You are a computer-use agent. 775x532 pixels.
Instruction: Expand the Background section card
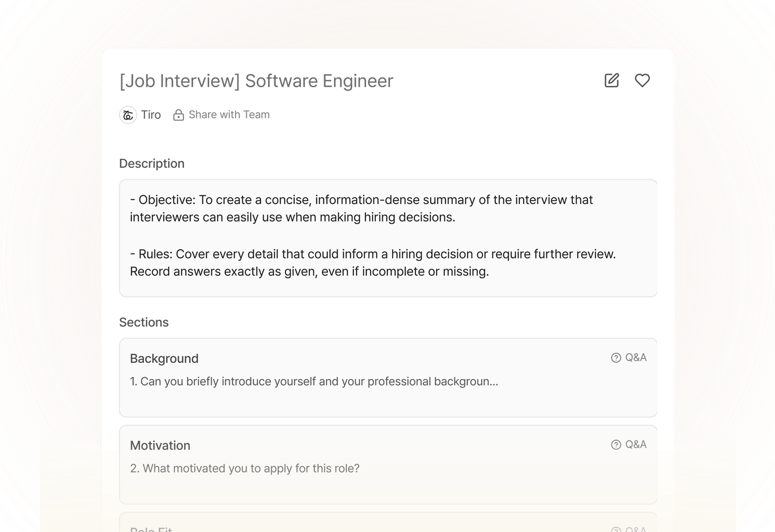[387, 378]
